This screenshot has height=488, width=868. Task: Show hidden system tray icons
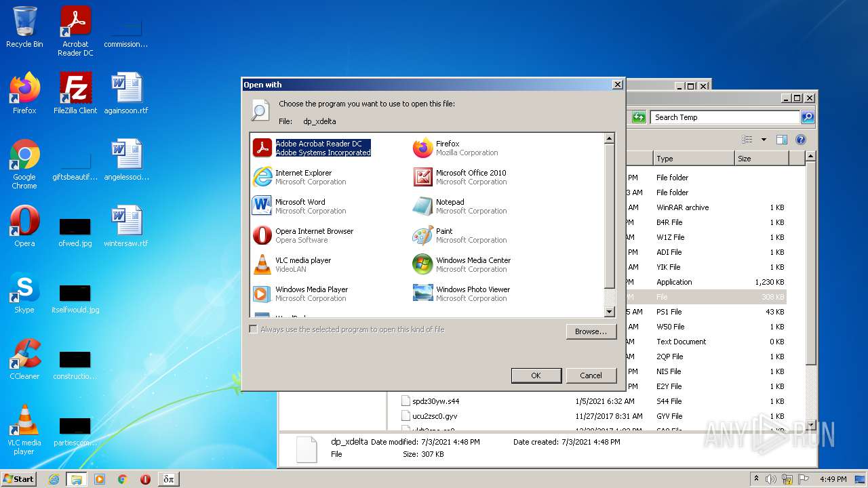[x=756, y=479]
